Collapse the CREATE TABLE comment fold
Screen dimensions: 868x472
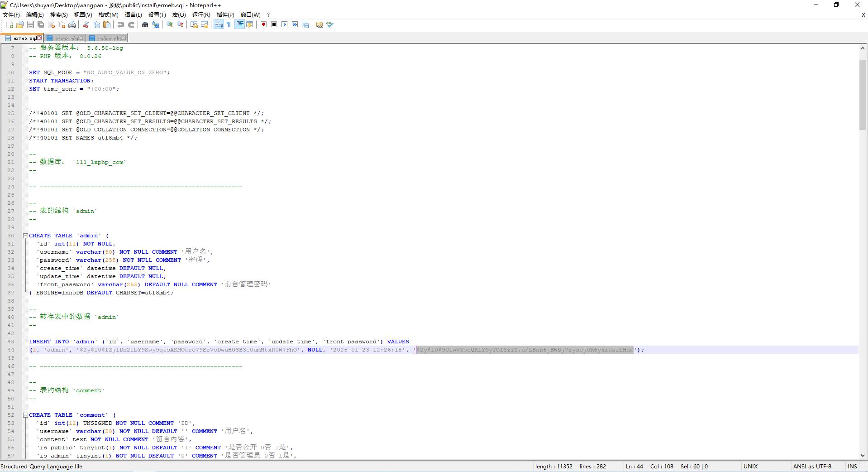click(26, 415)
